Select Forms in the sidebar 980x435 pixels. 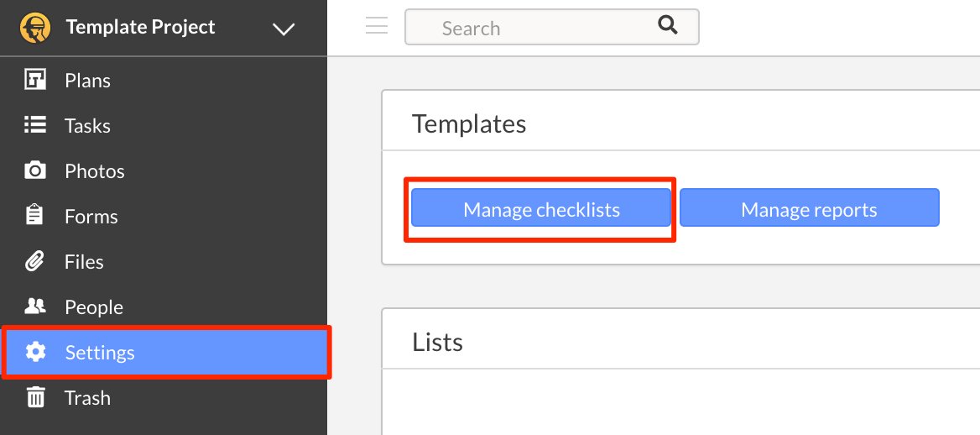pyautogui.click(x=164, y=216)
